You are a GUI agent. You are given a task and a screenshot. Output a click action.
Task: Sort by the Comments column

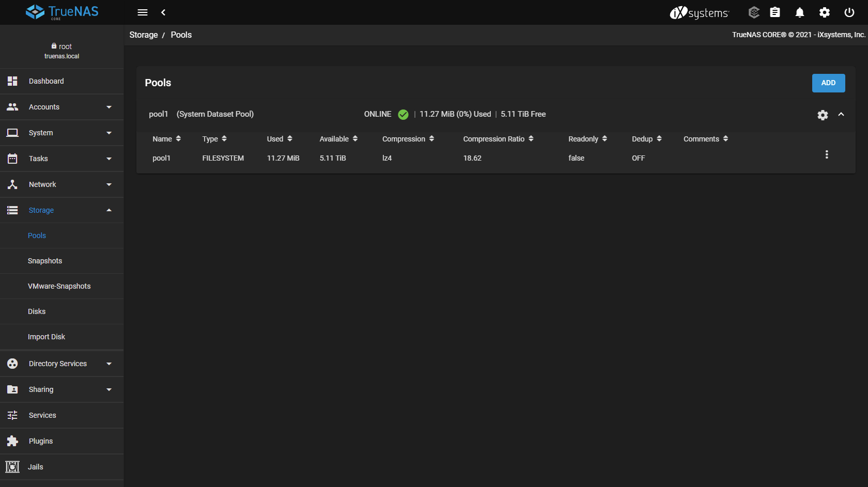coord(706,139)
